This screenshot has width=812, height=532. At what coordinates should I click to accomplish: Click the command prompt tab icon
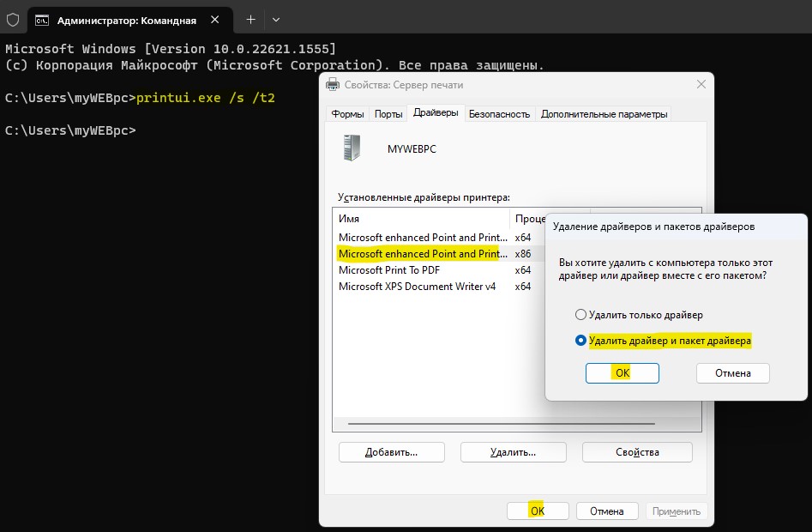pyautogui.click(x=42, y=21)
